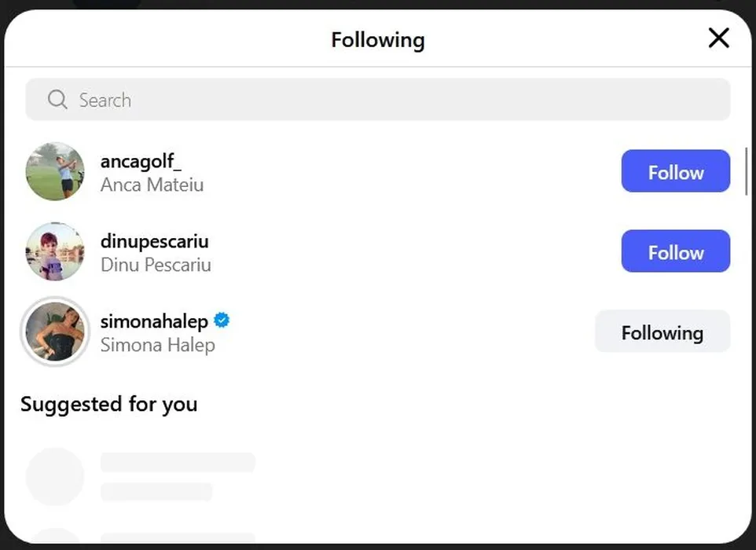Close the Following dialog with the X
Viewport: 756px width, 550px height.
(x=718, y=38)
